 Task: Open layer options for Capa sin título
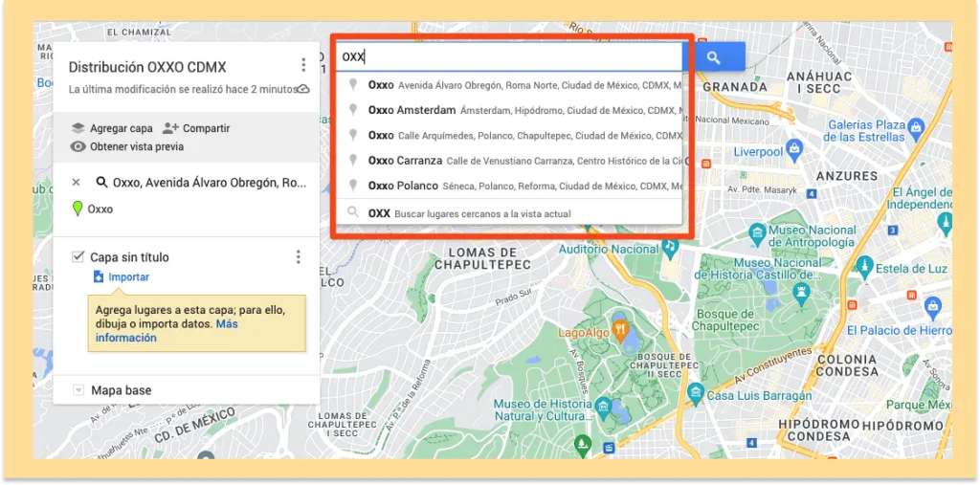coord(299,257)
